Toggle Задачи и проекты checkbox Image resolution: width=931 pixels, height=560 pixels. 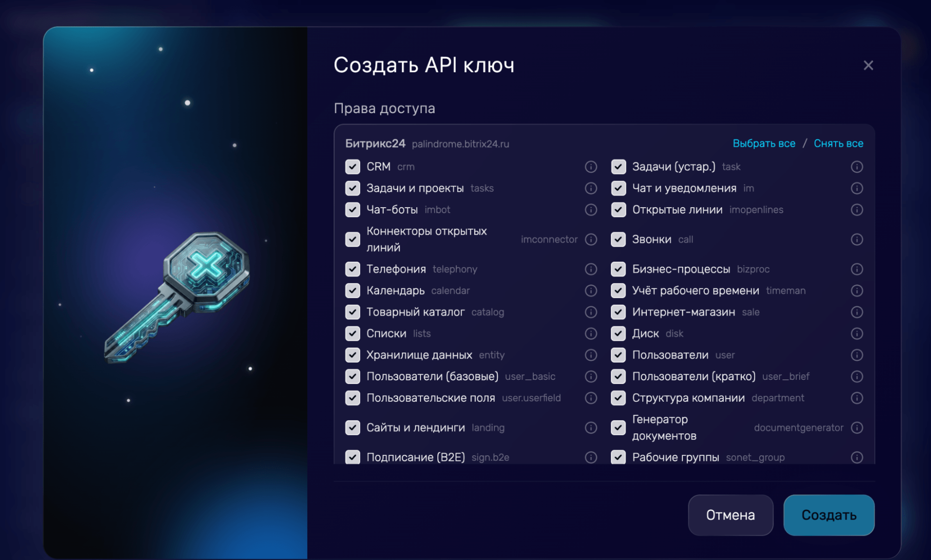coord(353,188)
